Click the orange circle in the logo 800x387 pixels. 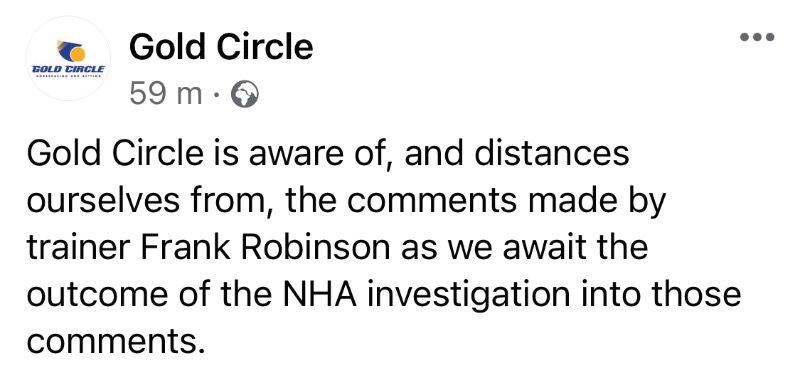pos(76,53)
